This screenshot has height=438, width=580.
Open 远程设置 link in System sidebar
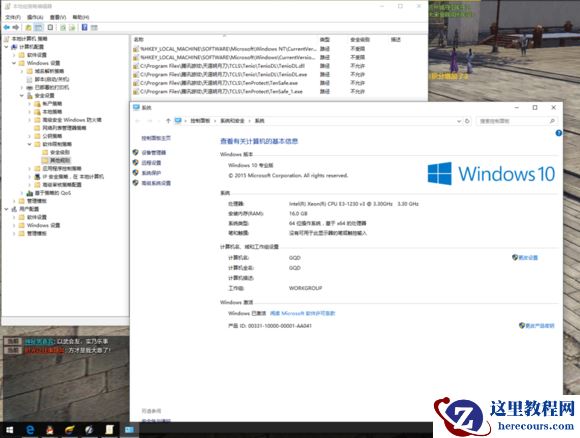[x=151, y=163]
